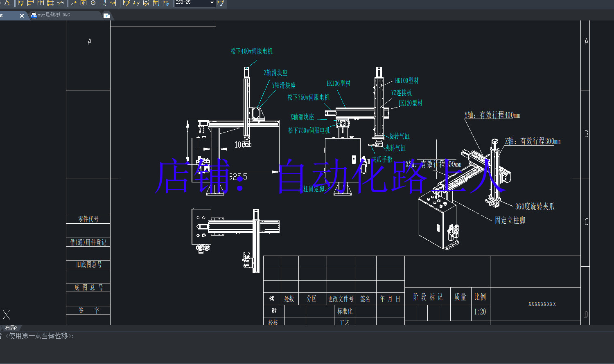This screenshot has width=614, height=364.
Task: Select the 质量 title block heading
Action: 460,297
